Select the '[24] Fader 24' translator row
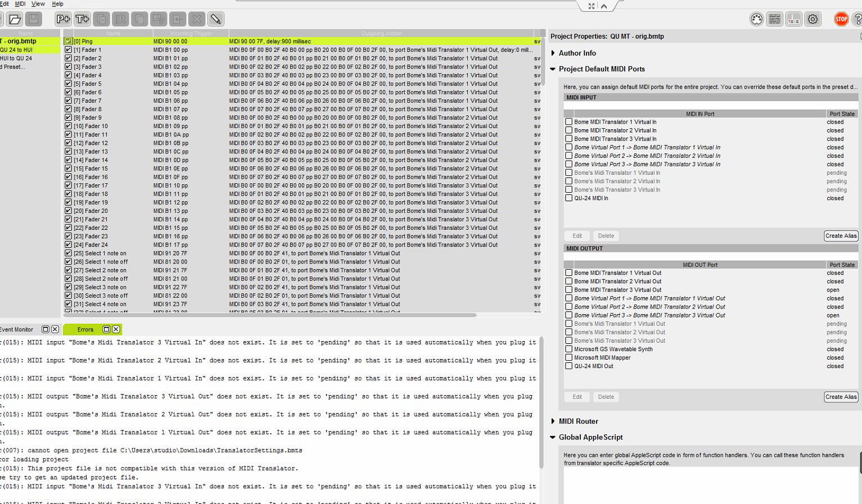The width and height of the screenshot is (862, 504). point(301,245)
